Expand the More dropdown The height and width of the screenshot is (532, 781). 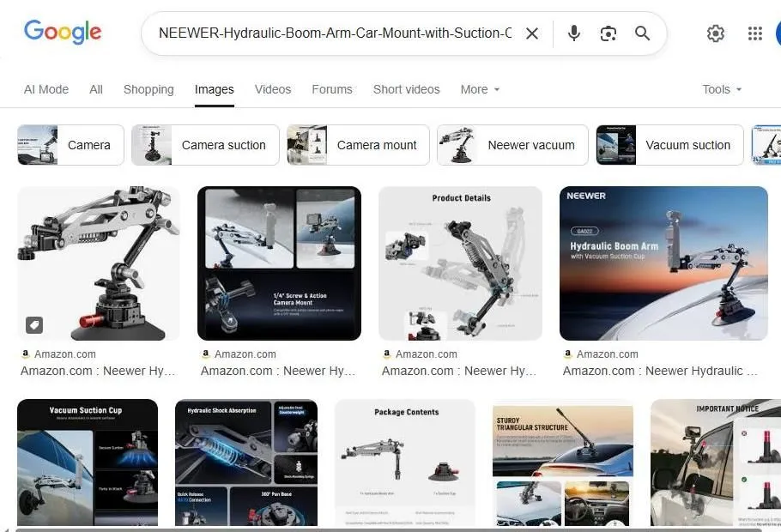pos(480,89)
